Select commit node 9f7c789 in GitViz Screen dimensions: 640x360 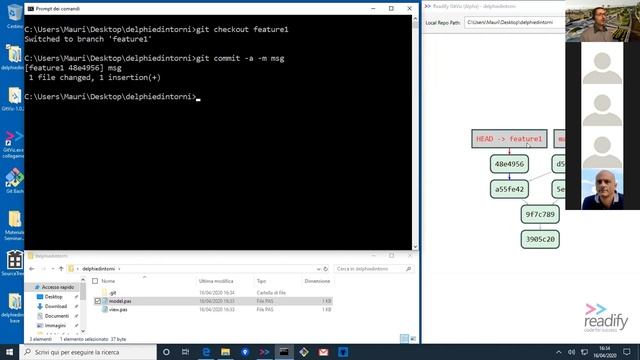[540, 214]
